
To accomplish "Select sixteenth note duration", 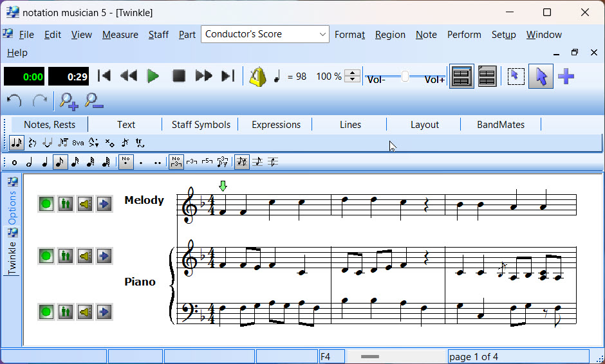I will (x=75, y=162).
